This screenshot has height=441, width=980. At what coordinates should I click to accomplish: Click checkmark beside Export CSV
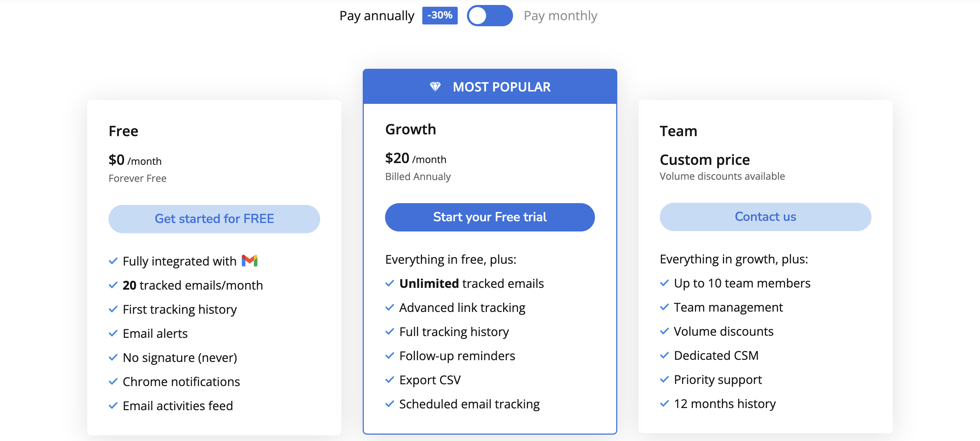pyautogui.click(x=390, y=380)
